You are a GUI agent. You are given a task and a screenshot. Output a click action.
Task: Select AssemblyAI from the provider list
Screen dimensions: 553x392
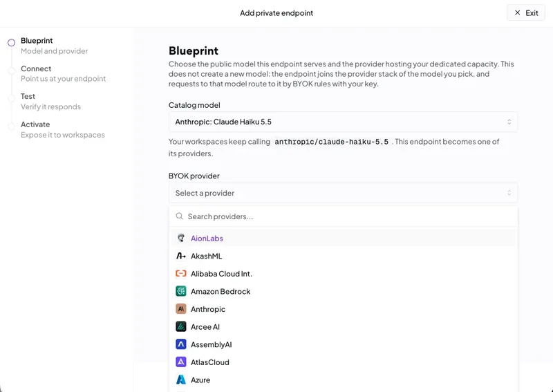(x=343, y=344)
